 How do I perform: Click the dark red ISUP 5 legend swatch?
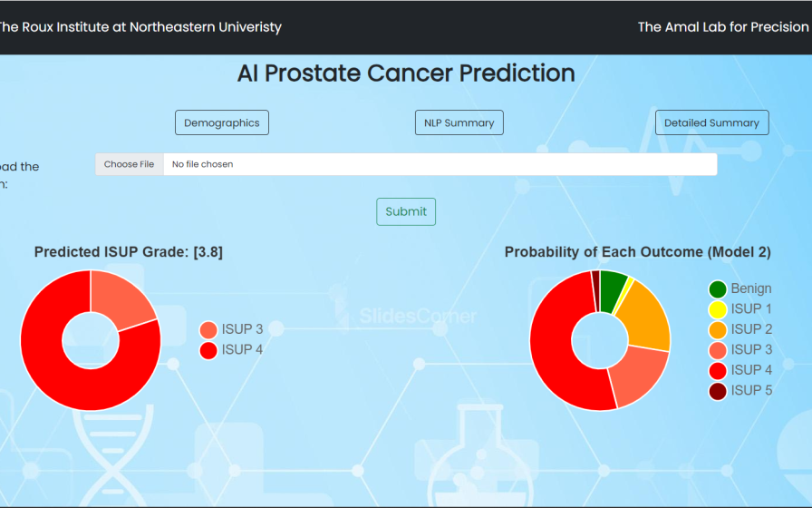coord(718,391)
